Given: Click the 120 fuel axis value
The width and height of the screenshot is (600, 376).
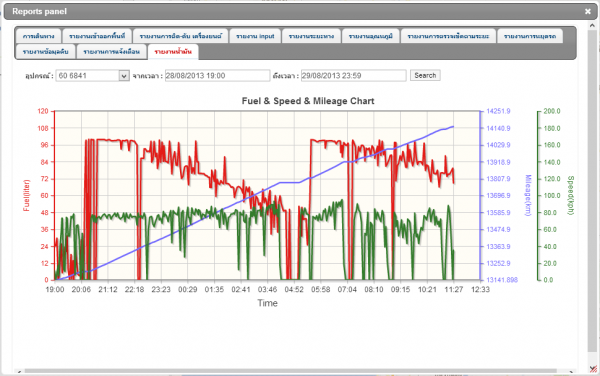Looking at the screenshot, I should [43, 111].
